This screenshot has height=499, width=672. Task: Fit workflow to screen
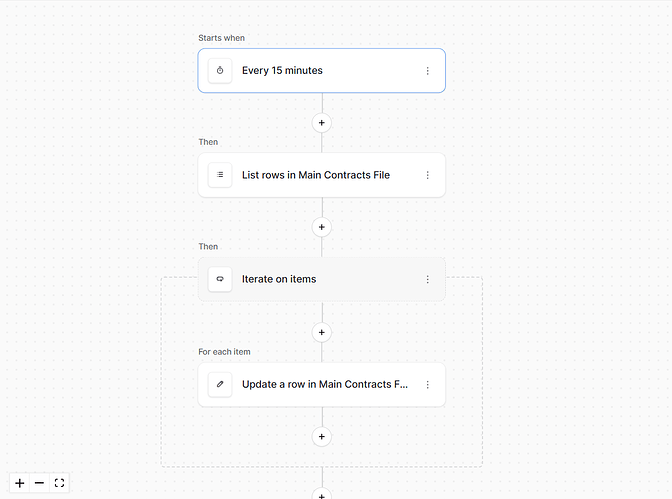pyautogui.click(x=59, y=483)
